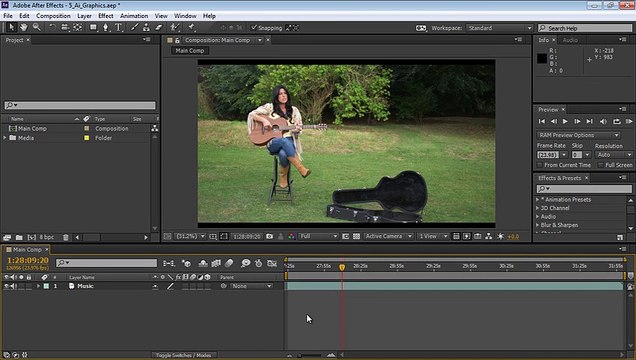
Task: Select the Selection arrow tool
Action: pyautogui.click(x=11, y=27)
